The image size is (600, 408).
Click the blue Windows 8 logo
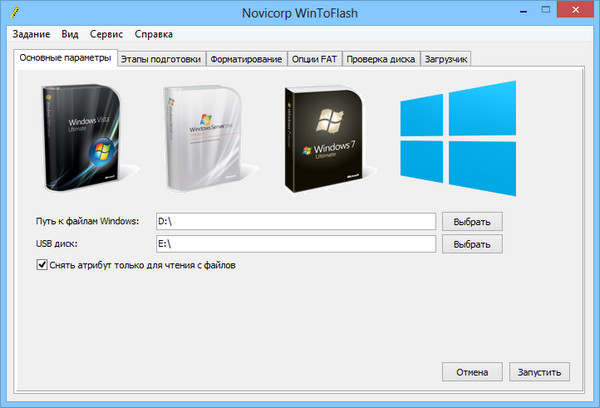(458, 139)
